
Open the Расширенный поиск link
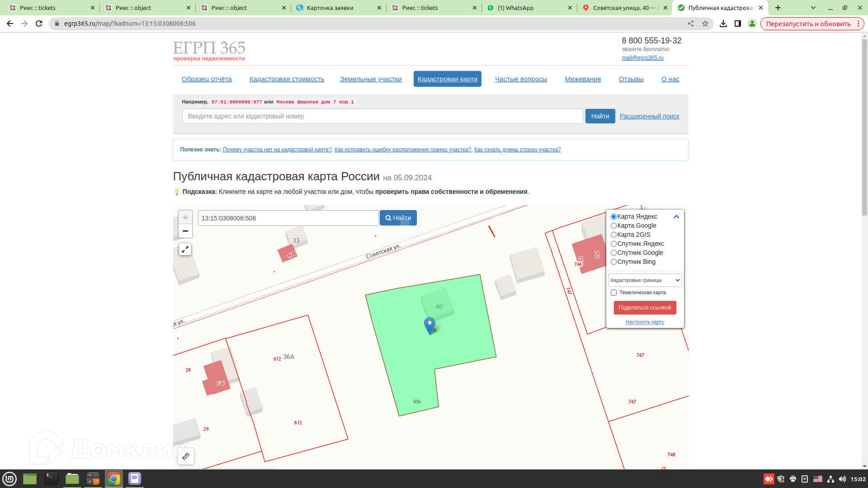point(649,116)
